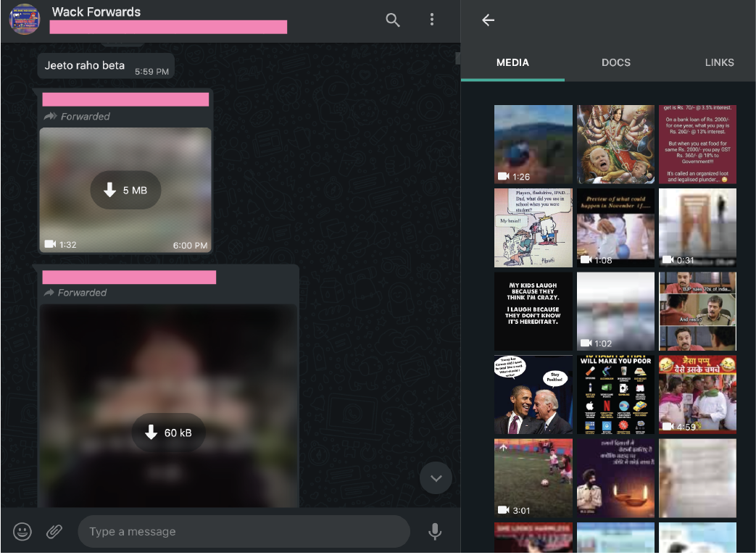The image size is (756, 555).
Task: Open the forwarded 1:32 video preview
Action: point(125,190)
